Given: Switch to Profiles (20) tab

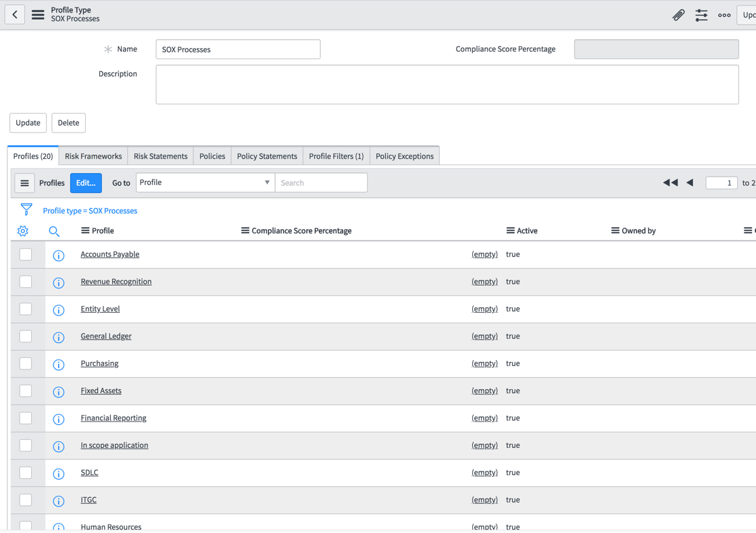Looking at the screenshot, I should [x=33, y=155].
